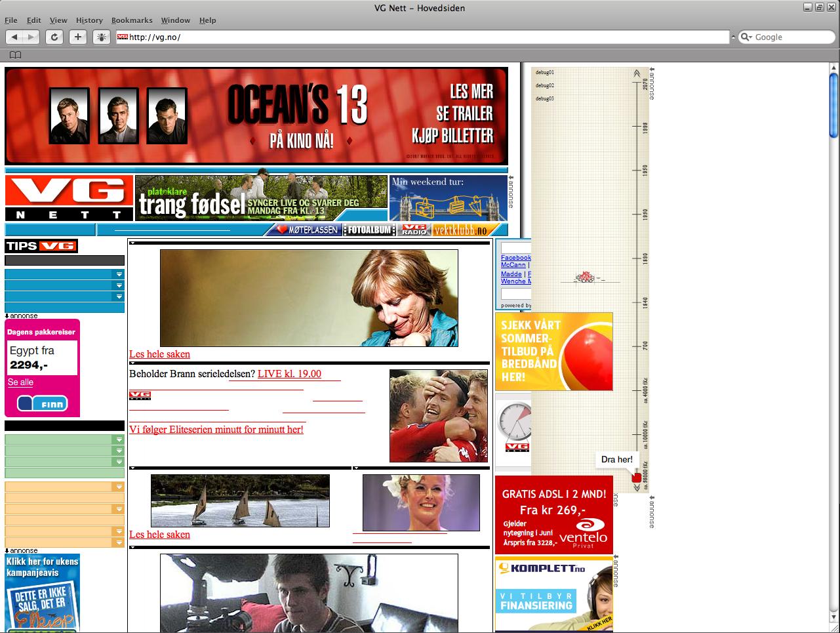The width and height of the screenshot is (840, 633).
Task: Click the "Se alle" link in the travel ad
Action: click(20, 382)
